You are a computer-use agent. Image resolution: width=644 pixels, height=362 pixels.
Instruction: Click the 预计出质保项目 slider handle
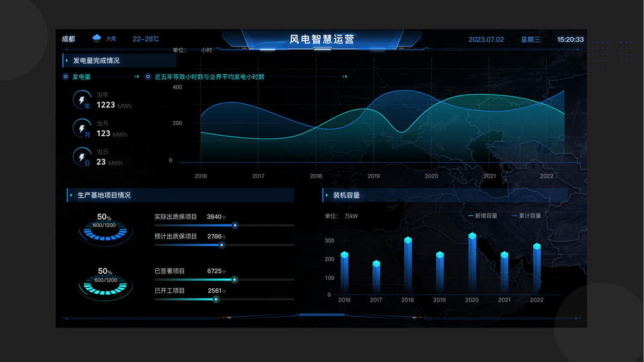tap(222, 245)
